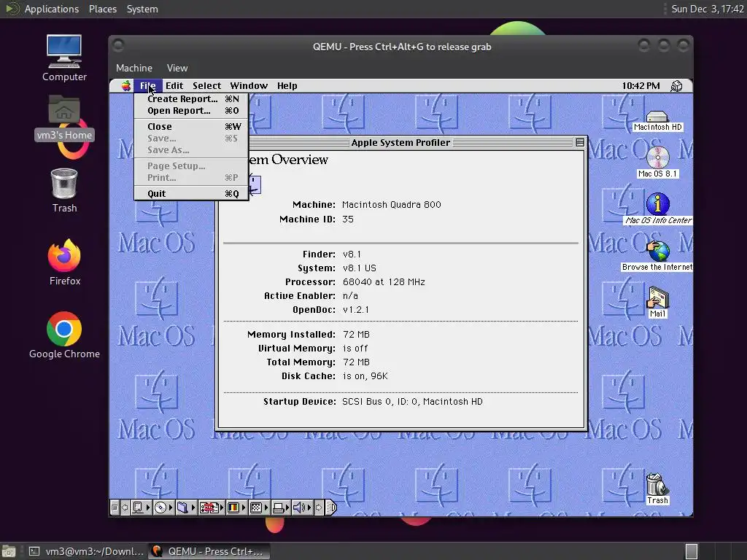Viewport: 747px width, 560px height.
Task: Click the Control Strip close box
Action: (x=115, y=507)
